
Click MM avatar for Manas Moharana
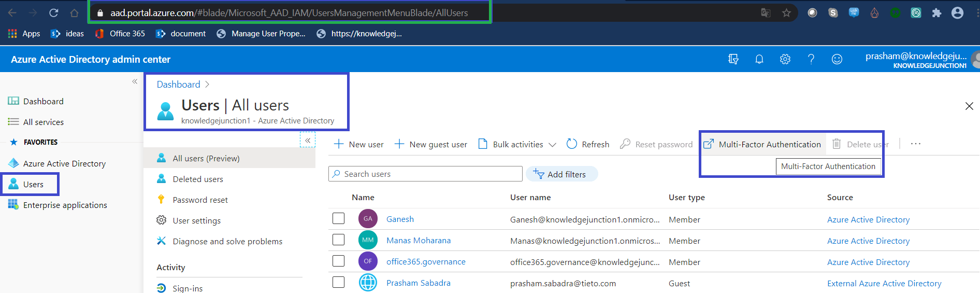pos(368,240)
